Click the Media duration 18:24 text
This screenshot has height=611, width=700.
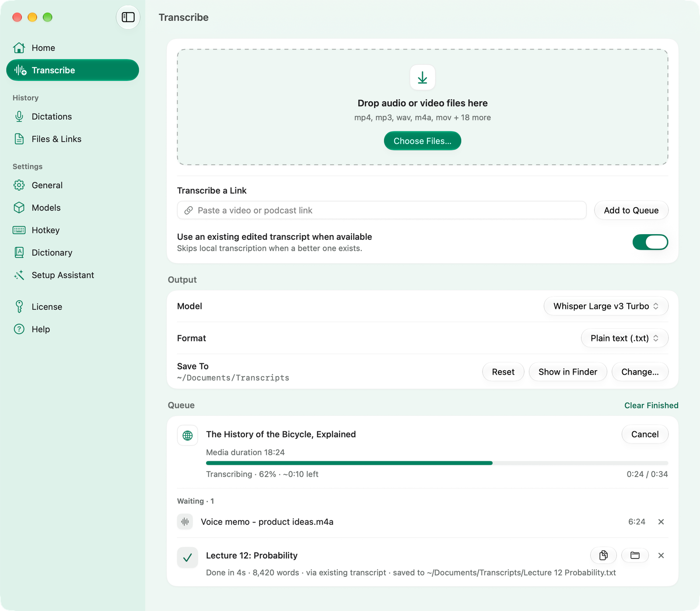click(x=245, y=452)
